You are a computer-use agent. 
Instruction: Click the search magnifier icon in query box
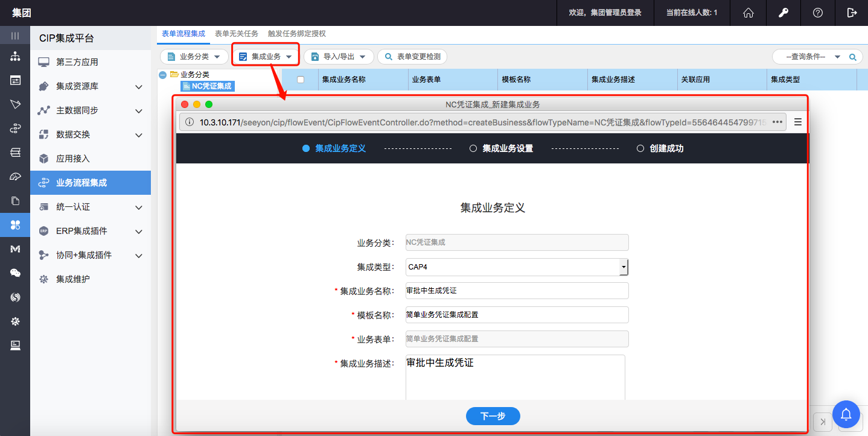853,57
